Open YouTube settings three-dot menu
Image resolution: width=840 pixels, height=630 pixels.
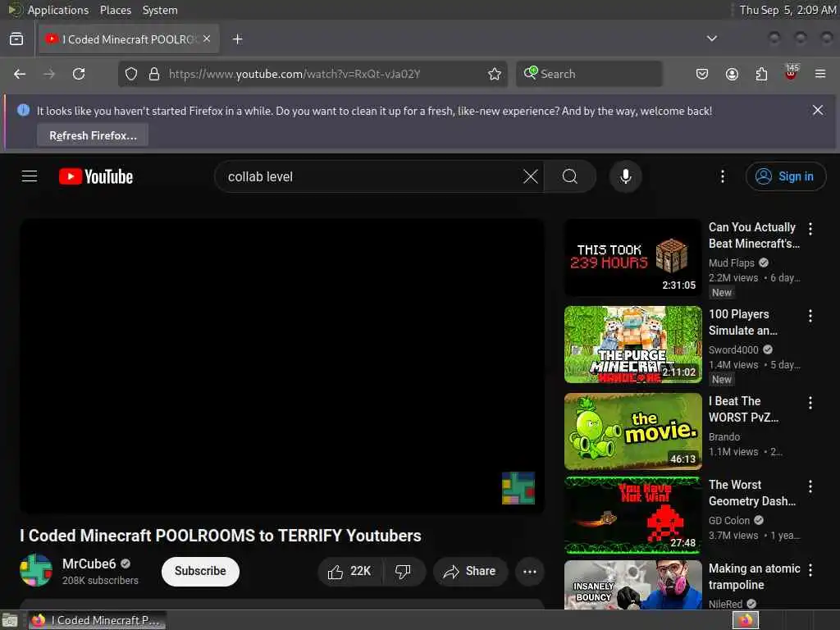pyautogui.click(x=722, y=176)
